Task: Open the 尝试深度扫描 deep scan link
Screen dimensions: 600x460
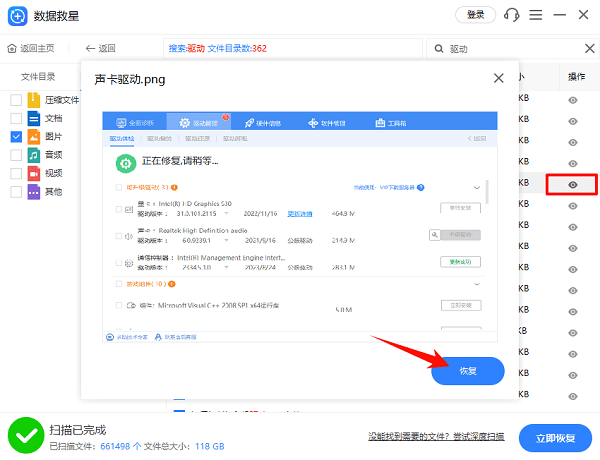Action: pos(479,436)
